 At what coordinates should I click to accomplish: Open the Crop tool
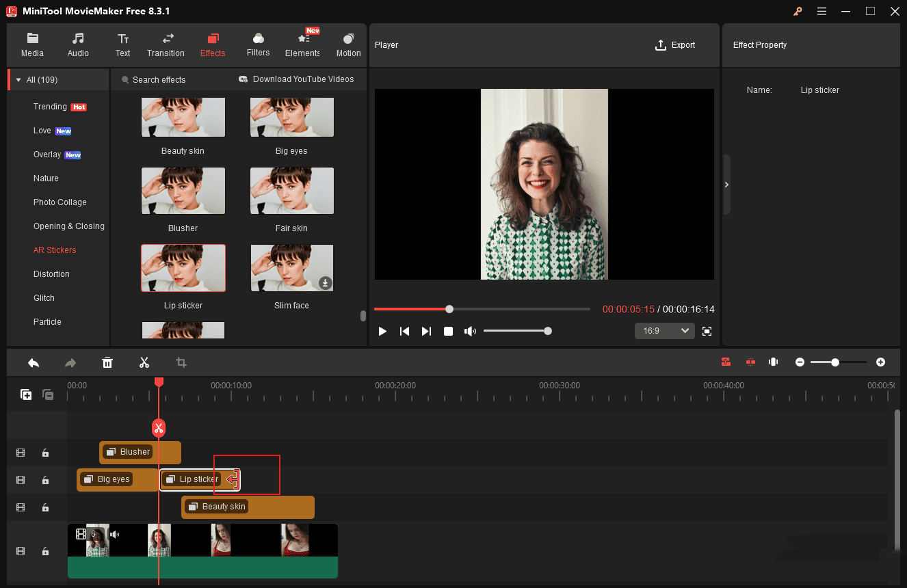pyautogui.click(x=181, y=362)
